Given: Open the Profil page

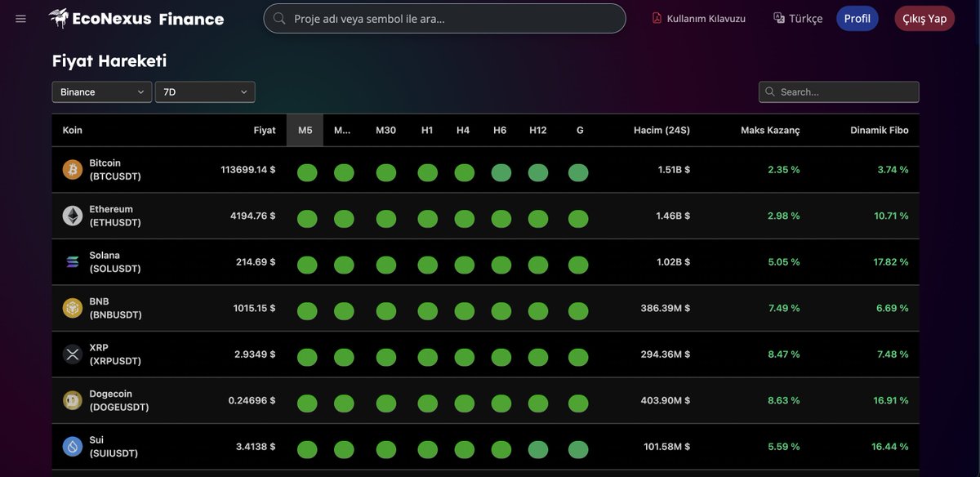Looking at the screenshot, I should point(857,17).
